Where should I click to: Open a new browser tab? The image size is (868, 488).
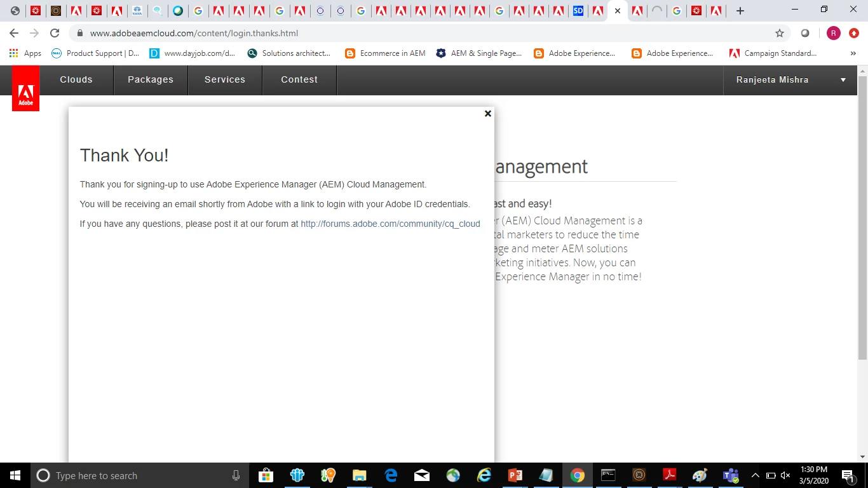pyautogui.click(x=740, y=11)
